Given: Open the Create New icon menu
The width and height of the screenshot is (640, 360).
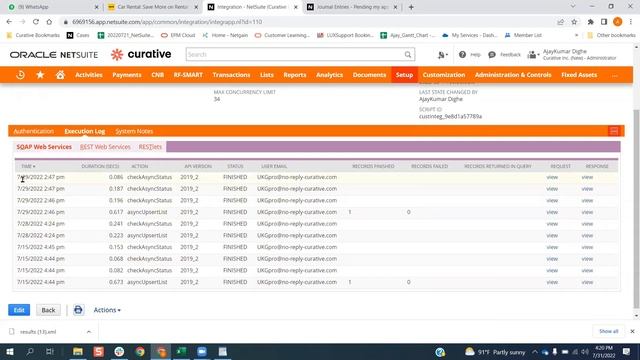Looking at the screenshot, I should click(x=442, y=55).
